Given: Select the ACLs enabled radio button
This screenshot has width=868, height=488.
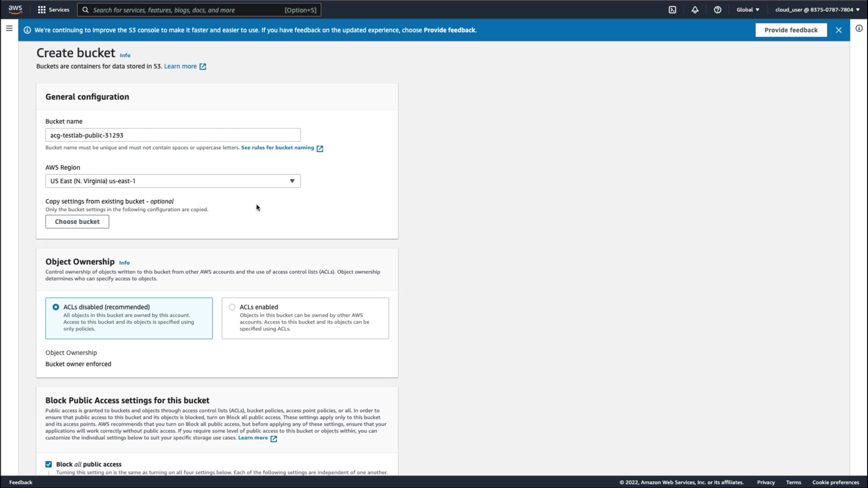Looking at the screenshot, I should 232,307.
